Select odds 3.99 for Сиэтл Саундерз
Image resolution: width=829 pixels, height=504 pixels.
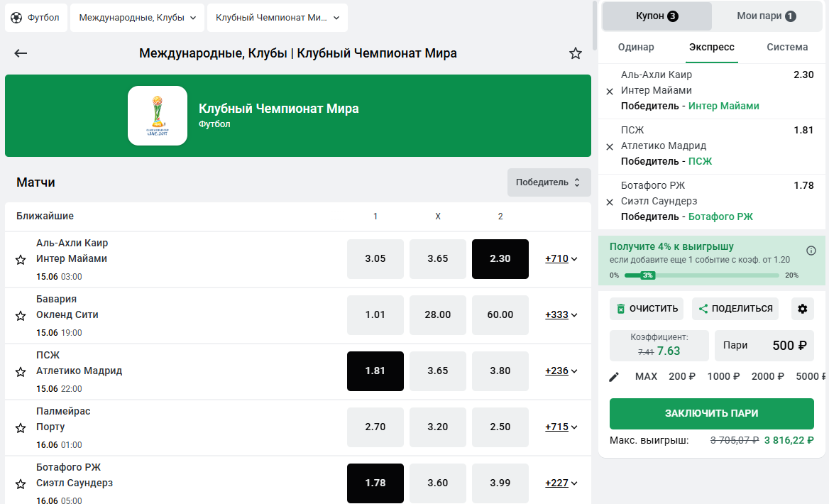point(500,483)
